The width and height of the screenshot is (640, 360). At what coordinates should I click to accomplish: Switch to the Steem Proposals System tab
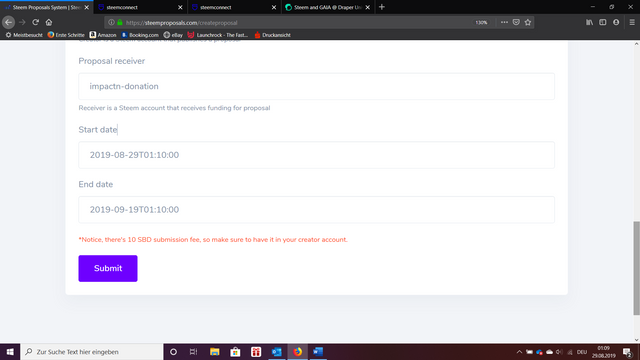click(x=46, y=7)
